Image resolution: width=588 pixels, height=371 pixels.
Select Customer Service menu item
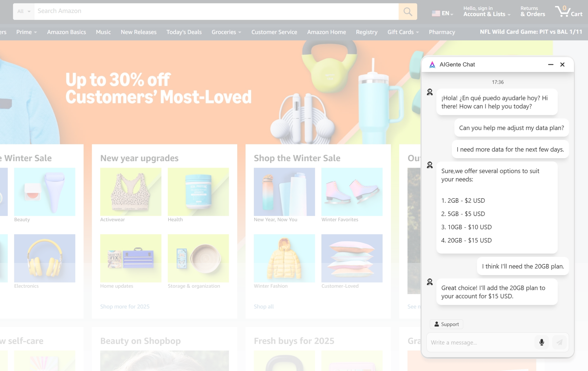(x=274, y=32)
